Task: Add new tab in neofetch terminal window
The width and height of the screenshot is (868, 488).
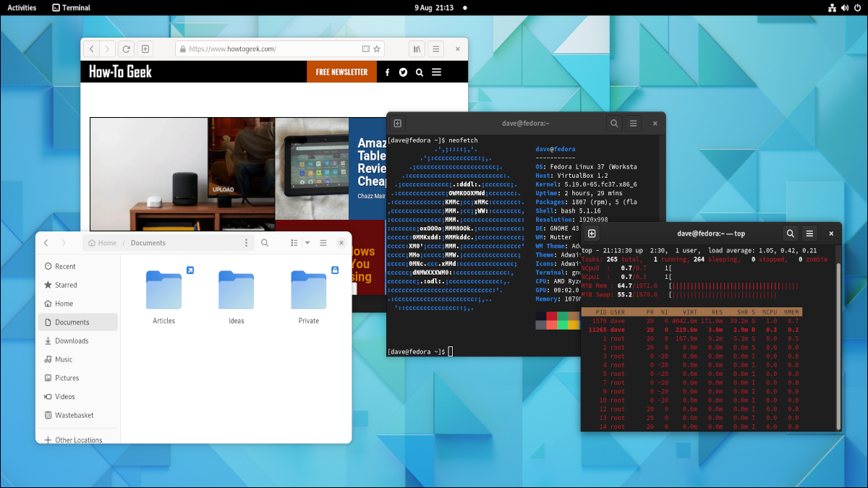Action: click(398, 124)
